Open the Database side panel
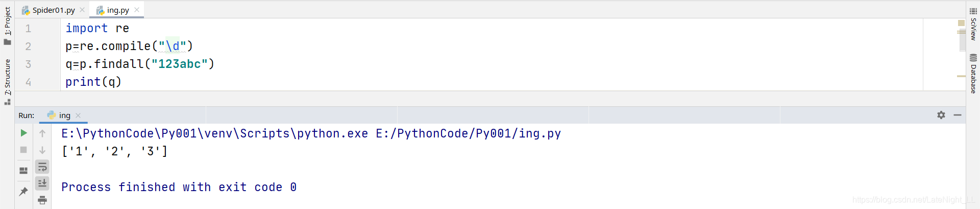The width and height of the screenshot is (980, 209). tap(973, 74)
